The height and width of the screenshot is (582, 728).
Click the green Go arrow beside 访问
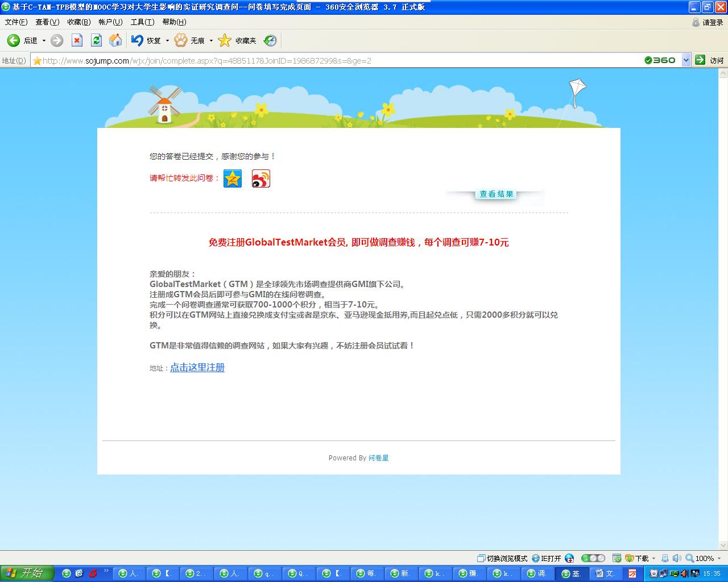pos(700,60)
